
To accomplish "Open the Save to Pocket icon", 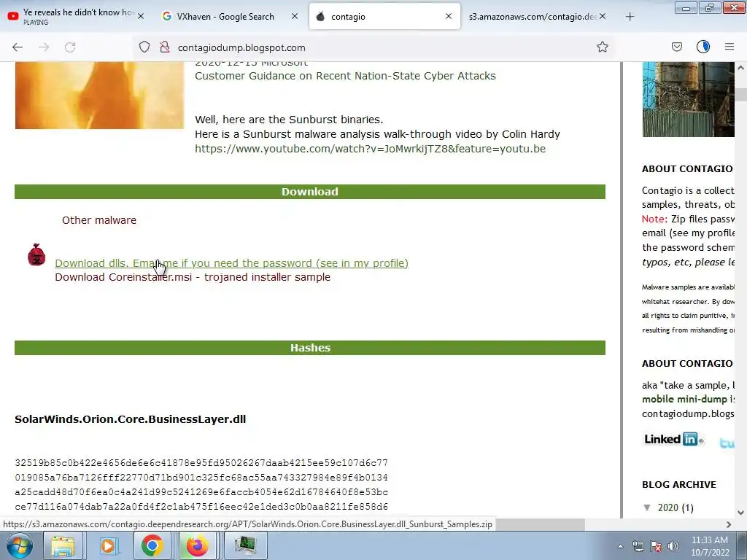I will 676,47.
